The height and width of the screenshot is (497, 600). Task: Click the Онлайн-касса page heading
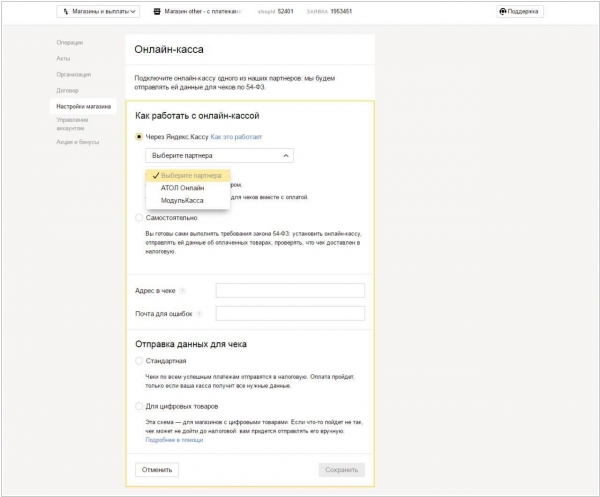(x=169, y=49)
